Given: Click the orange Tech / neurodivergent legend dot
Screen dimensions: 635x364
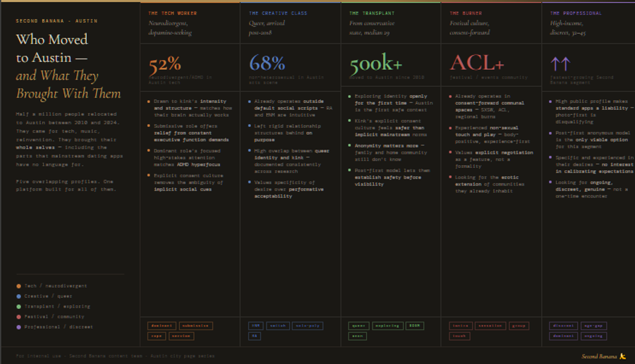Looking at the screenshot, I should [x=18, y=286].
